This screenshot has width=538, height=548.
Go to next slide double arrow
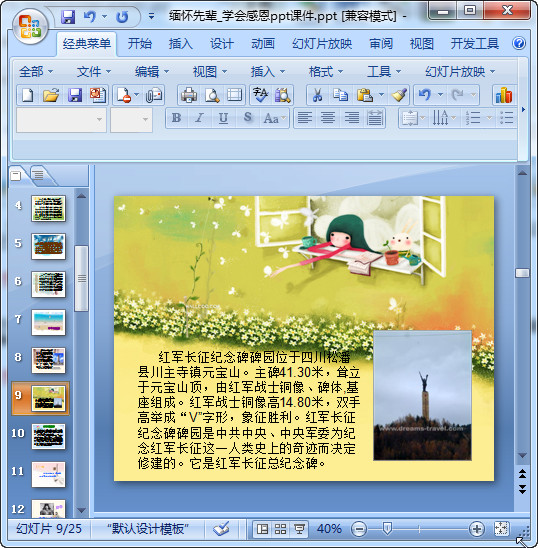click(522, 489)
